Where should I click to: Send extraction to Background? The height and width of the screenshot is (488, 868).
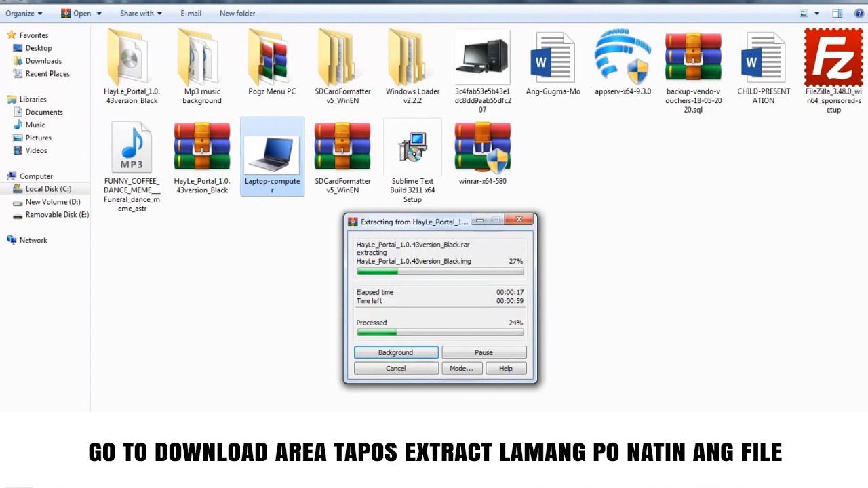[x=396, y=352]
